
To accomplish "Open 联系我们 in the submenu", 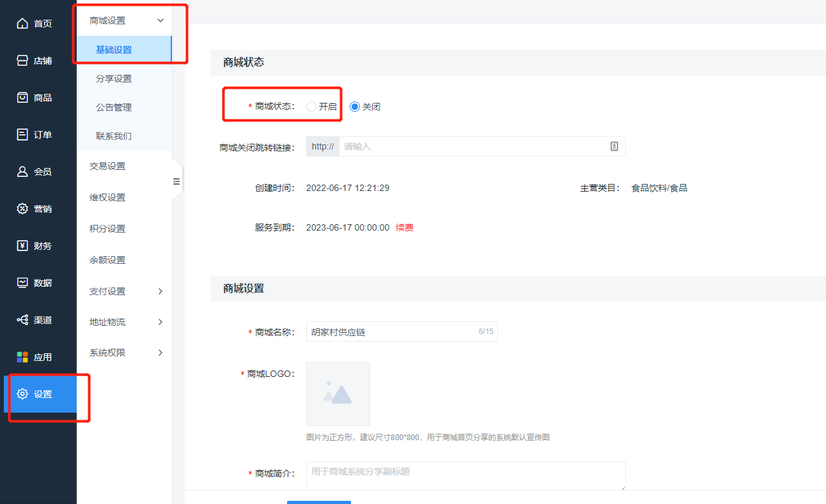I will click(x=114, y=136).
